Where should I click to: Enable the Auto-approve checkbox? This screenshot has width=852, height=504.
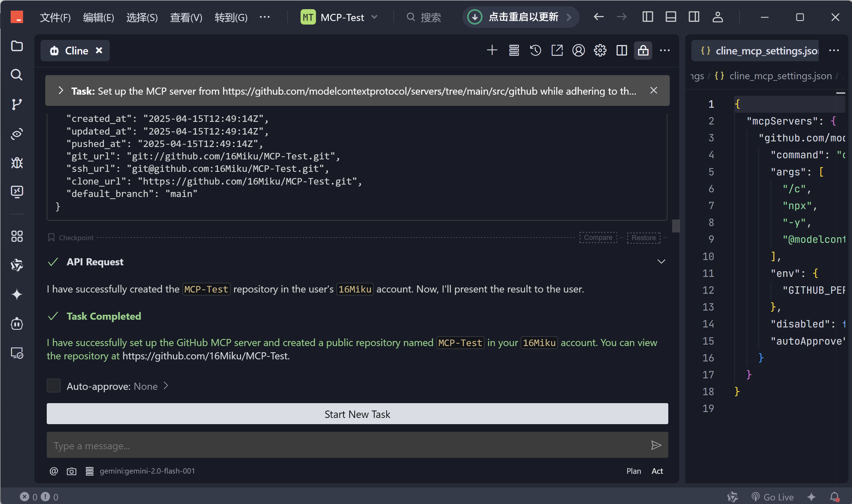pyautogui.click(x=54, y=386)
